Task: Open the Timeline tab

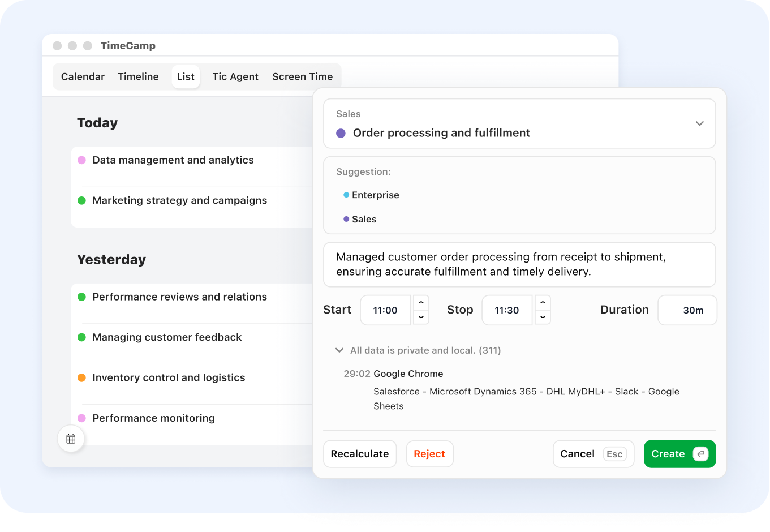Action: click(x=138, y=76)
